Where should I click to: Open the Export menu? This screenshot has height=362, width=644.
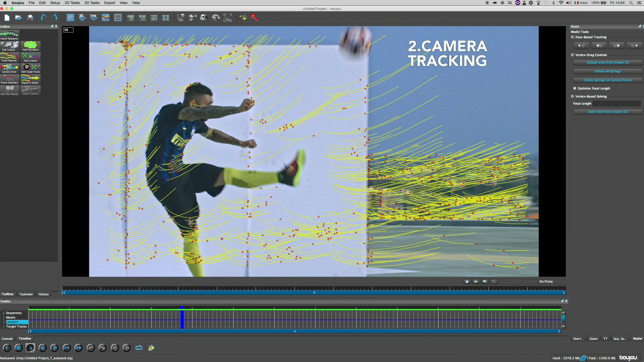110,3
